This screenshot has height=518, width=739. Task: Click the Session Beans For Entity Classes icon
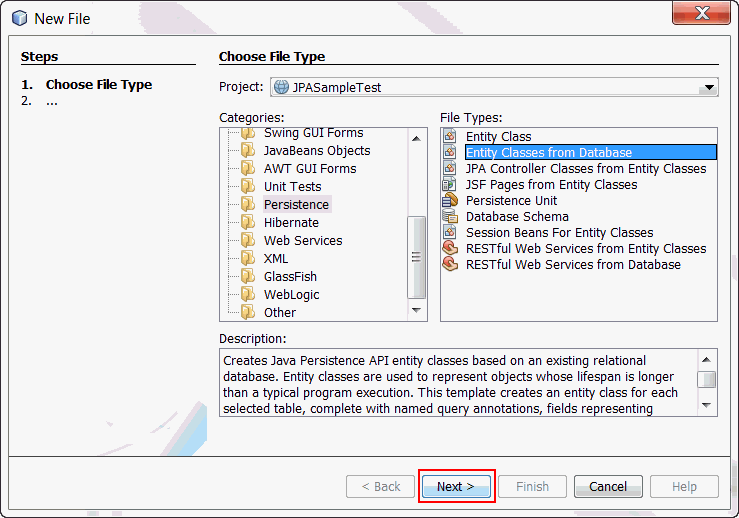tap(450, 232)
